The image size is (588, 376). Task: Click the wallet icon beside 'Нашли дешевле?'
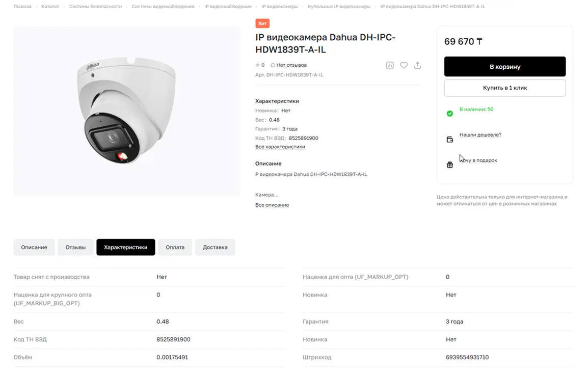(x=449, y=140)
